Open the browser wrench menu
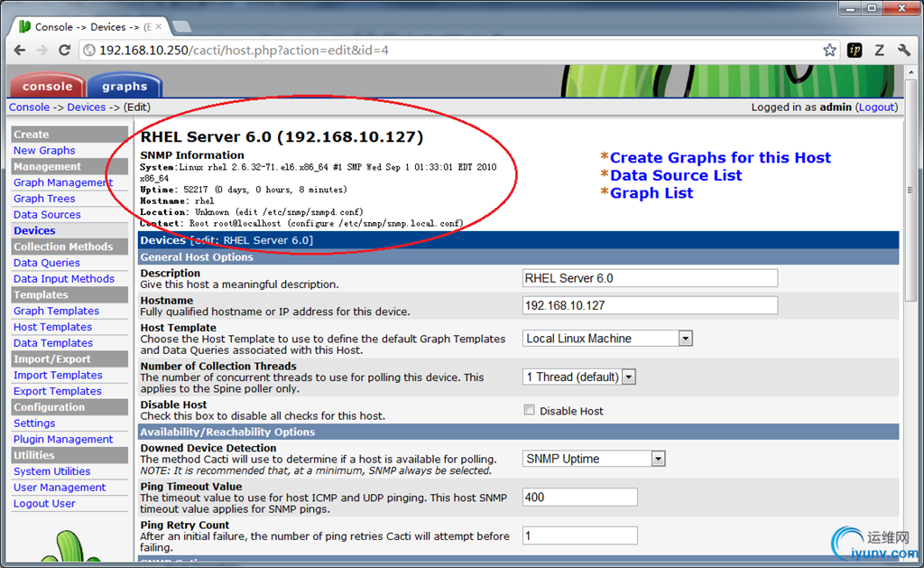Image resolution: width=924 pixels, height=568 pixels. point(904,51)
